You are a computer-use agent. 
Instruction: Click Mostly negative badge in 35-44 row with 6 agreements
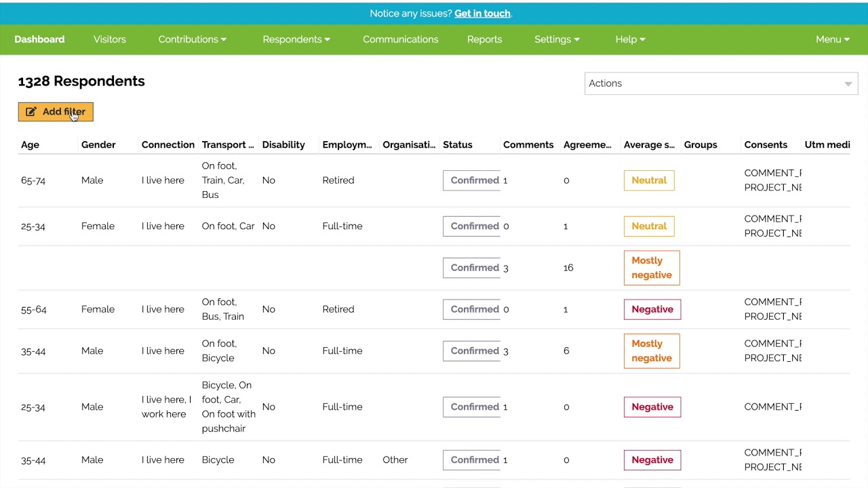652,350
